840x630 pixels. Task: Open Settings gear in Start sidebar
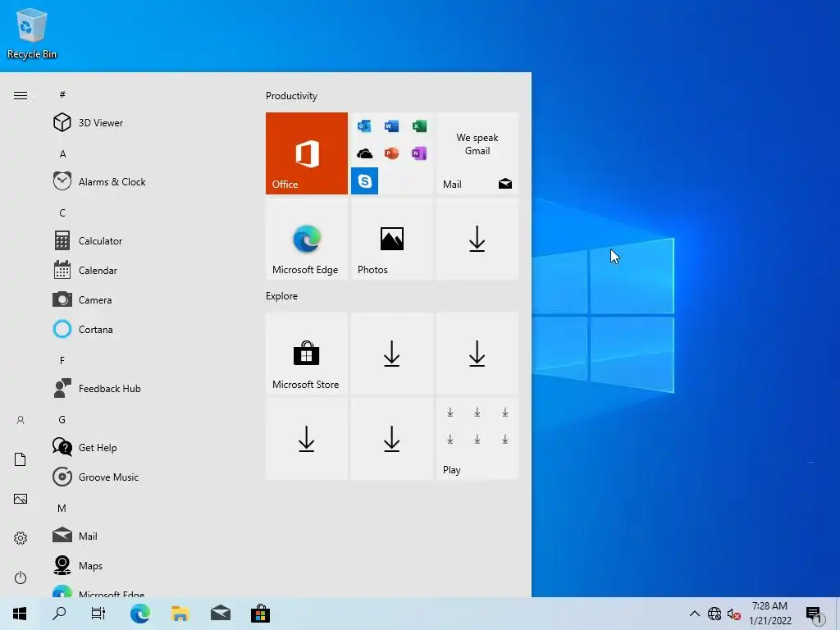[x=21, y=538]
